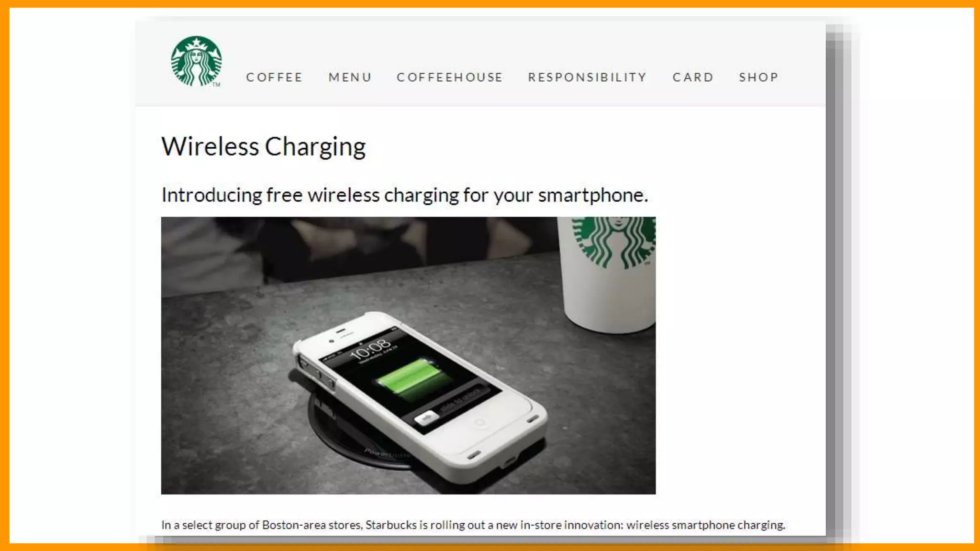This screenshot has width=980, height=551.
Task: Open the MENU navigation item
Action: point(350,77)
